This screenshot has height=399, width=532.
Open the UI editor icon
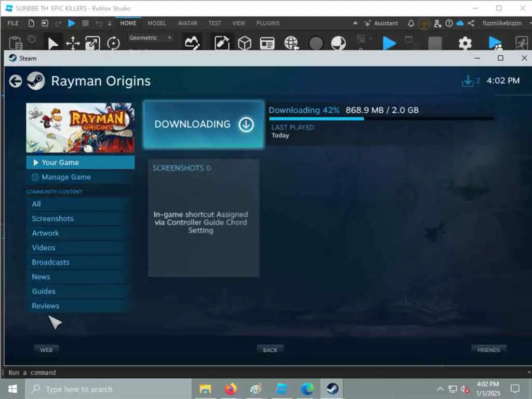tap(267, 44)
